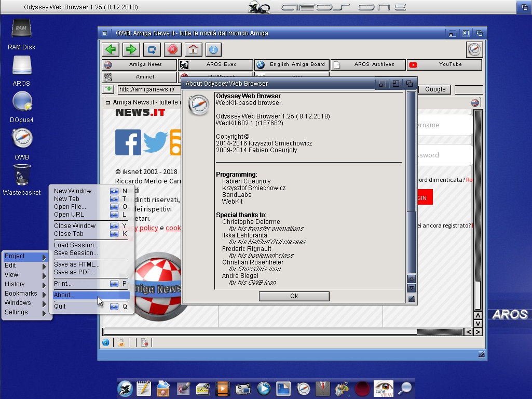532x399 pixels.
Task: Expand the Bookmarks submenu
Action: [x=25, y=294]
